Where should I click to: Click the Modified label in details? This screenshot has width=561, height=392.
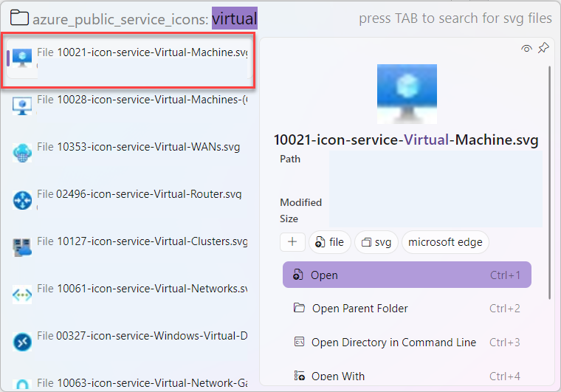tap(300, 202)
